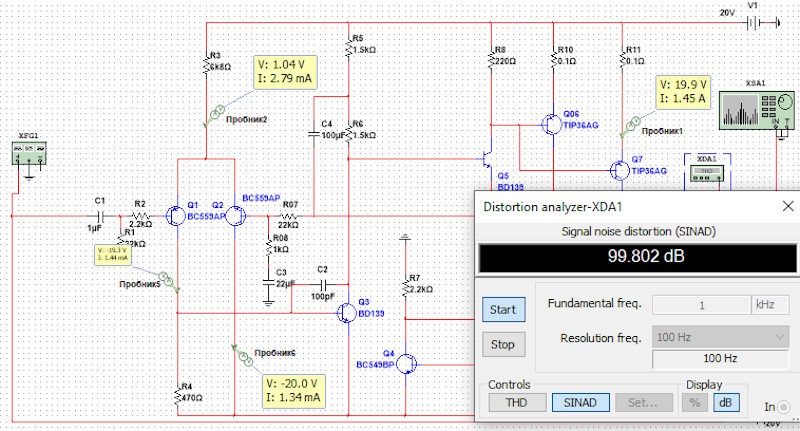Click the Set... controls button
Viewport: 800px width, 431px height.
[x=643, y=403]
